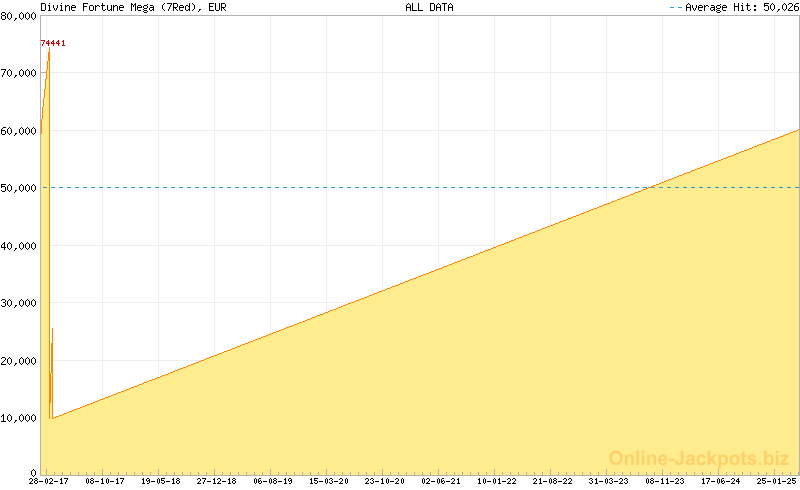Click the 30,000 y-axis label
This screenshot has width=800, height=490.
click(19, 303)
